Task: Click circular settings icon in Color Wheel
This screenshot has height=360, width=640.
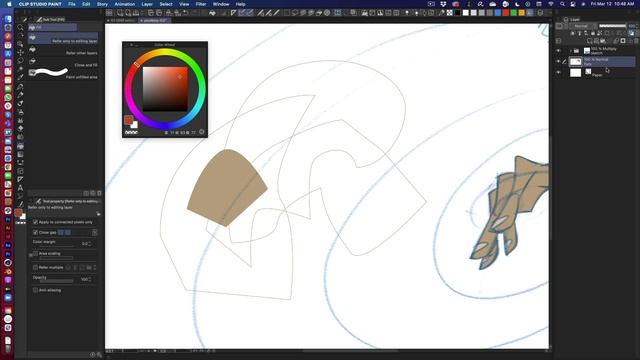Action: click(x=201, y=132)
